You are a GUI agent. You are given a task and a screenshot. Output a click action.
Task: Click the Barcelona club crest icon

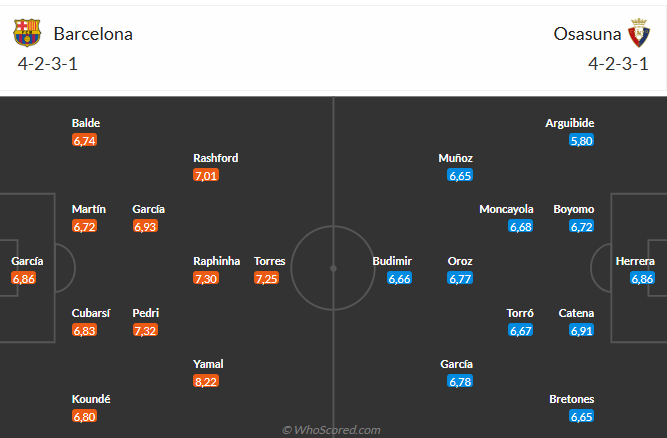[x=27, y=33]
